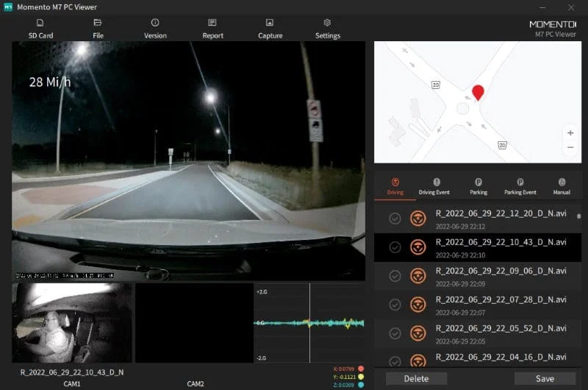Delete the selected recordings
The image size is (588, 390).
tap(416, 378)
